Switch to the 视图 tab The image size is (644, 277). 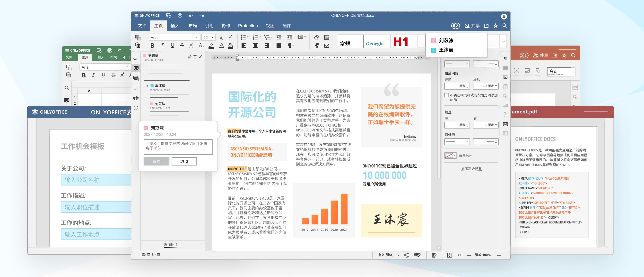click(x=270, y=26)
